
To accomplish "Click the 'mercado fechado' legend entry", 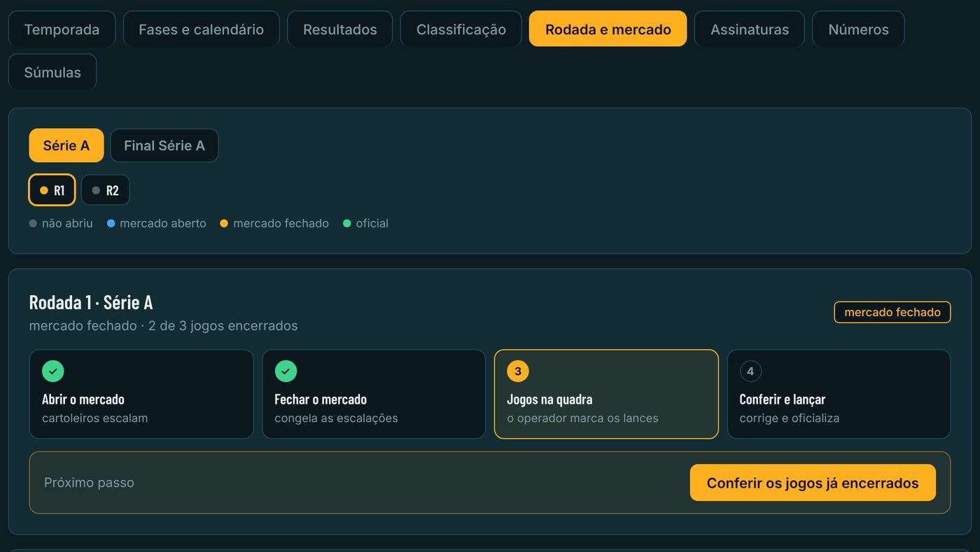I will point(274,224).
